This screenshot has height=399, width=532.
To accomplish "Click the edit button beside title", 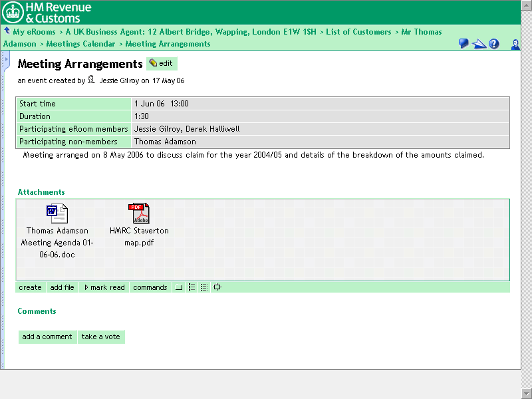I will [x=161, y=64].
